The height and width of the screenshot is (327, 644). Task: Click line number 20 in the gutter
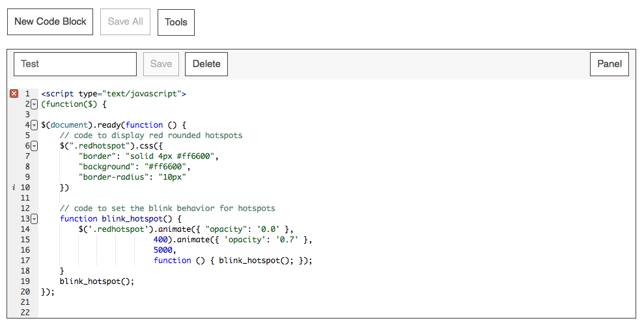click(25, 292)
